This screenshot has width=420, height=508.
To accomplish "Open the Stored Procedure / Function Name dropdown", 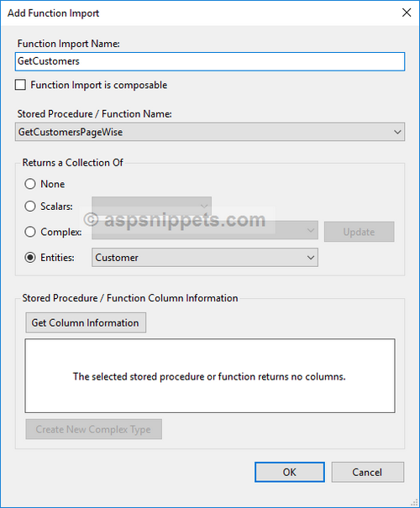I will (210, 132).
